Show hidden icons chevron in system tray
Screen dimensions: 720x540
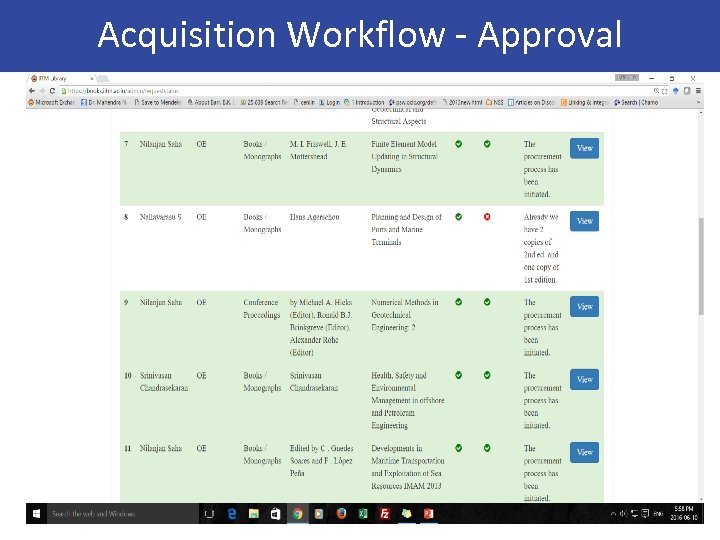point(613,514)
